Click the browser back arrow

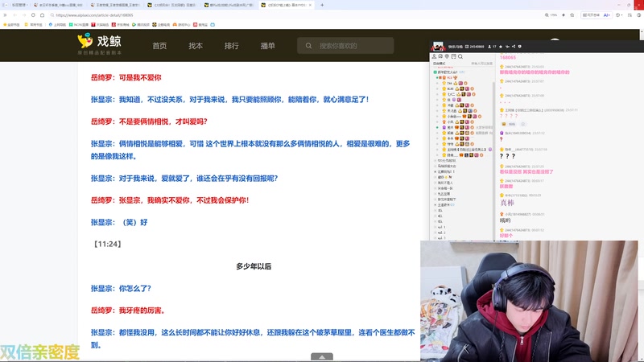click(14, 15)
